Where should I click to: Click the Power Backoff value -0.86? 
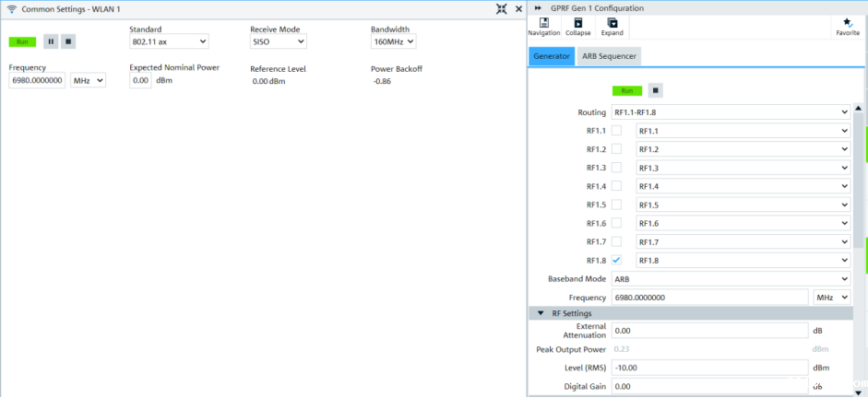[383, 81]
